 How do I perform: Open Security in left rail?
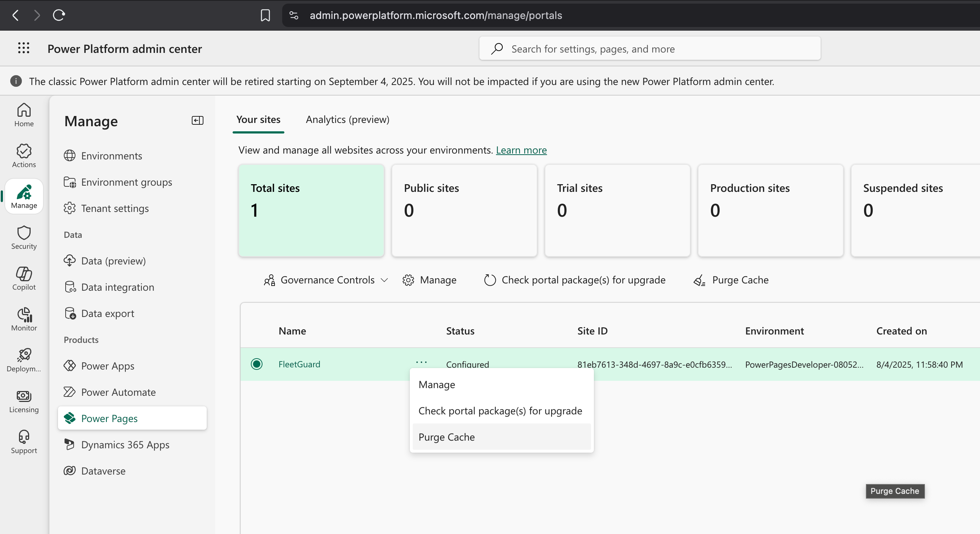tap(24, 237)
